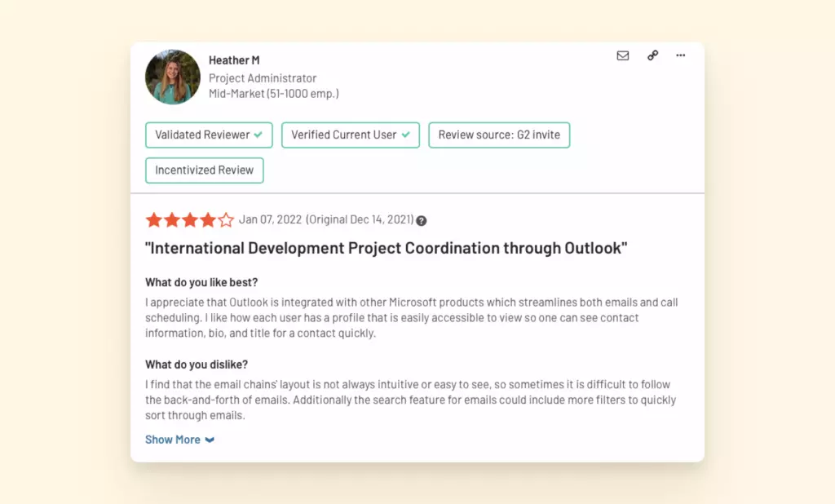This screenshot has height=504, width=835.
Task: Click the question mark help icon beside date
Action: (x=422, y=220)
